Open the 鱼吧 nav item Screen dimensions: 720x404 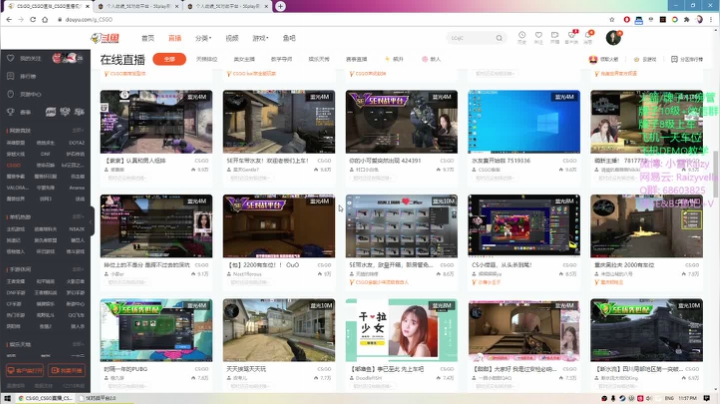pyautogui.click(x=289, y=38)
